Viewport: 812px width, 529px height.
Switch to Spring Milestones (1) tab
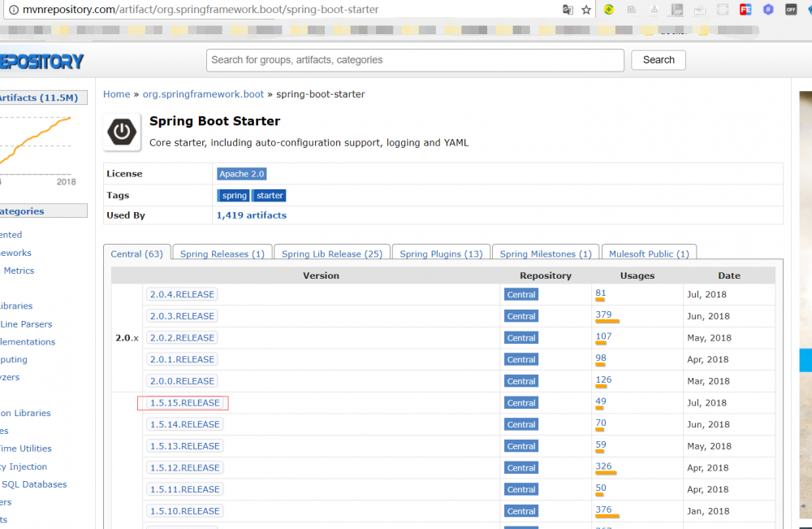click(546, 254)
